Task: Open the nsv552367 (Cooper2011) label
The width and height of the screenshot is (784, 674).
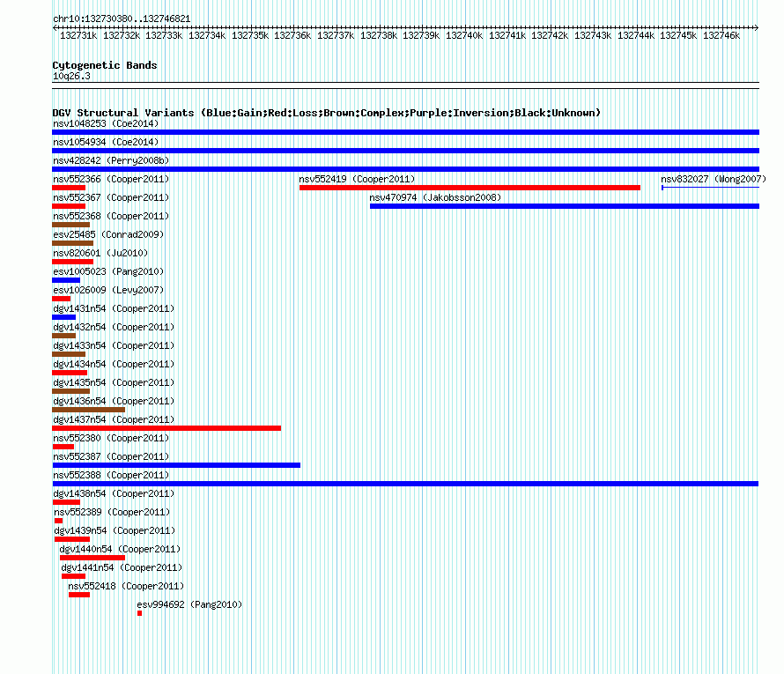Action: [x=111, y=197]
